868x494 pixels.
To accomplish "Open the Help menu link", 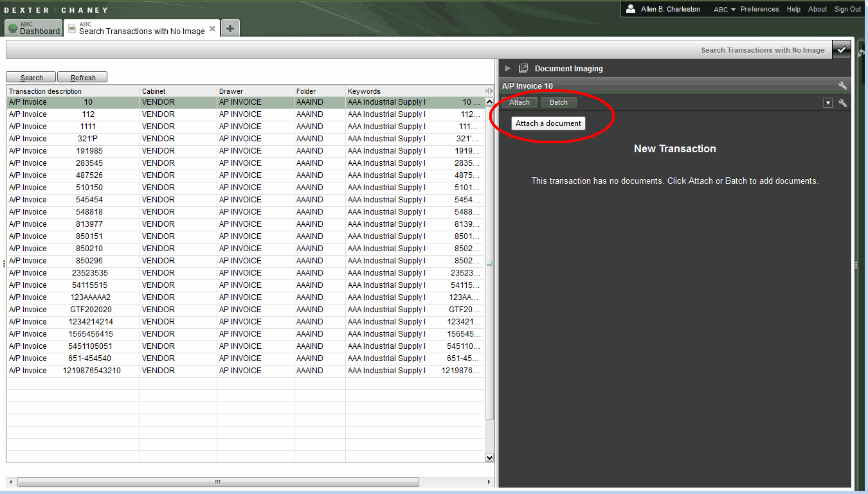I will pyautogui.click(x=793, y=9).
